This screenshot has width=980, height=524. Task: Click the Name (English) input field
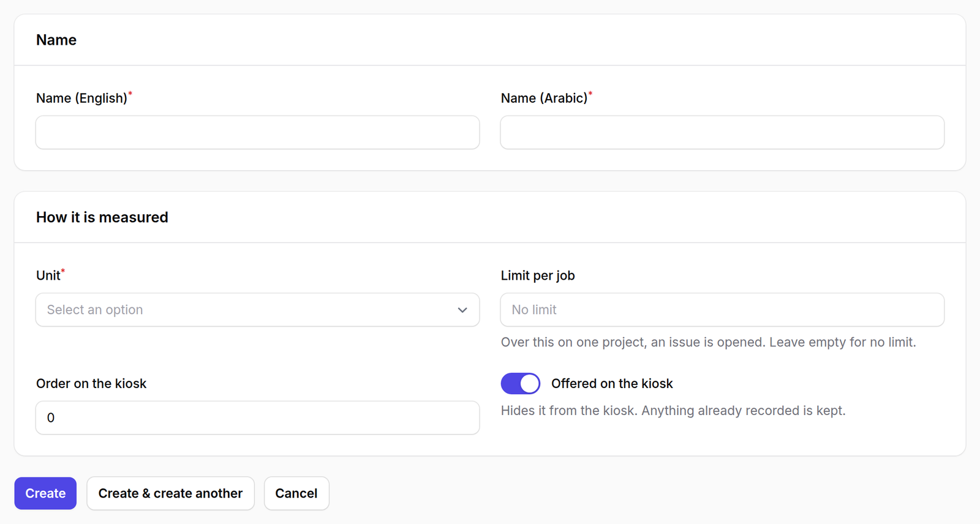tap(257, 132)
